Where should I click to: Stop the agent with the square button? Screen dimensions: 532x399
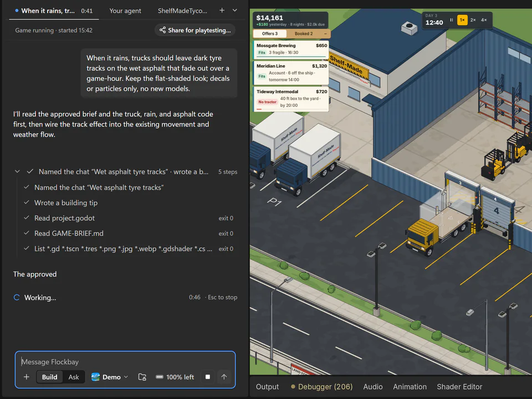pos(208,377)
